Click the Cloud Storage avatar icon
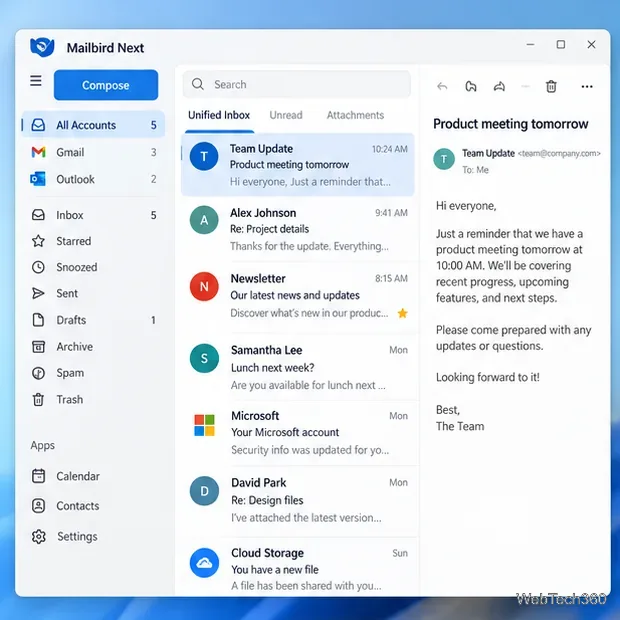Image resolution: width=620 pixels, height=620 pixels. (x=204, y=563)
